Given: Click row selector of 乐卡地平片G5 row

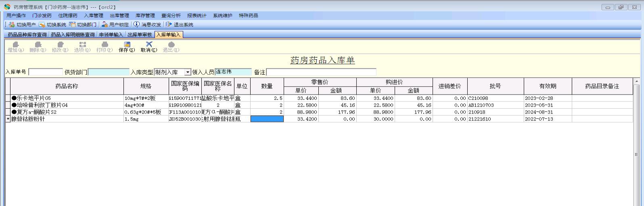Looking at the screenshot, I should [x=8, y=98].
